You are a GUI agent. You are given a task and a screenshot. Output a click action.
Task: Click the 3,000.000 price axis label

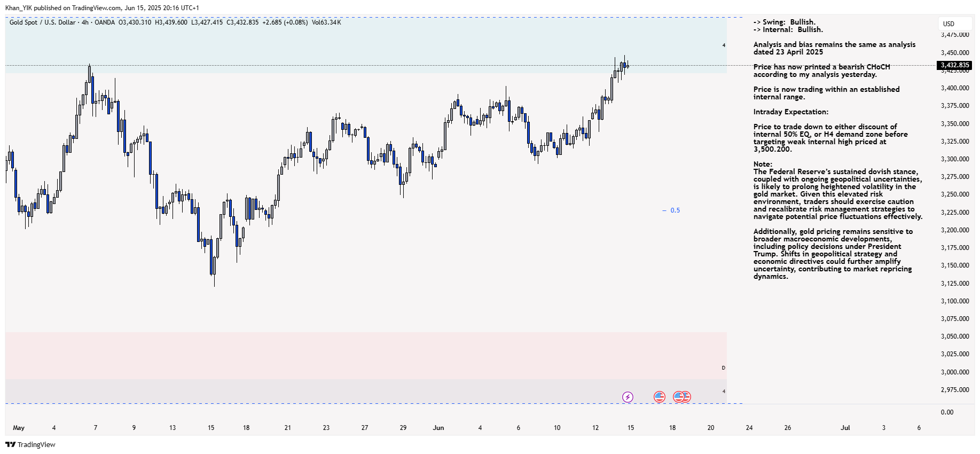(955, 372)
